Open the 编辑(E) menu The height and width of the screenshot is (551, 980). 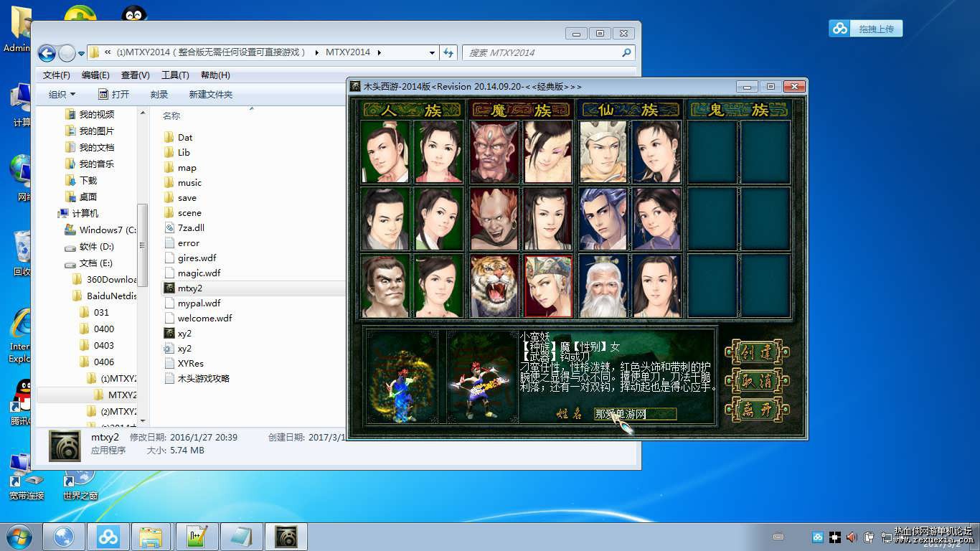pos(95,75)
